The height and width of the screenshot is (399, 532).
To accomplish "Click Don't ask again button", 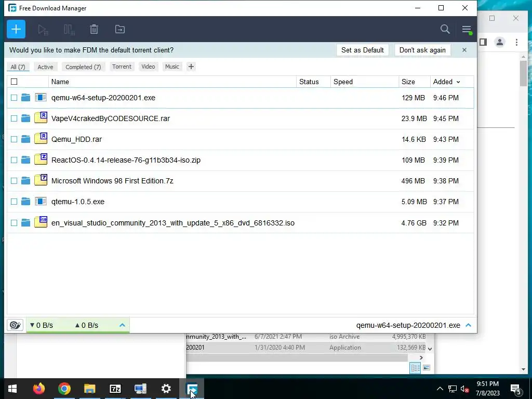I will [422, 50].
